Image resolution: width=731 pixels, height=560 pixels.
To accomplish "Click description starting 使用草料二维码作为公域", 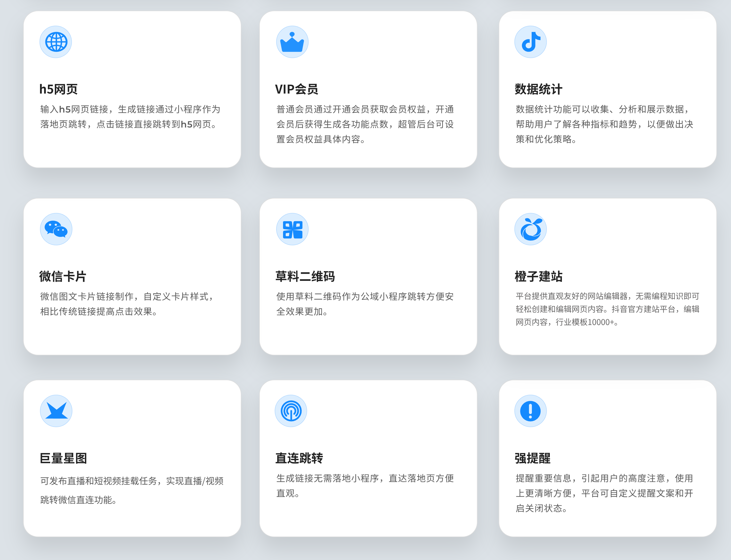I will click(x=365, y=304).
